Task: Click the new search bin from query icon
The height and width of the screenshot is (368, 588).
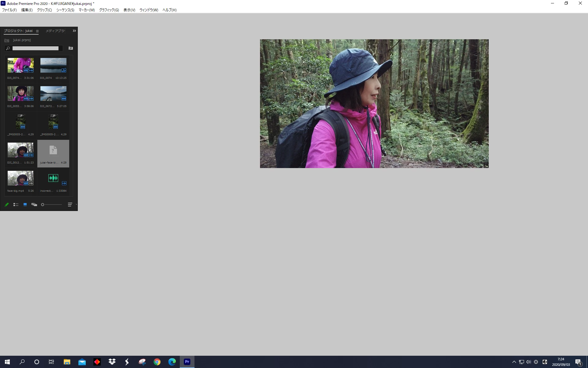Action: tap(71, 48)
